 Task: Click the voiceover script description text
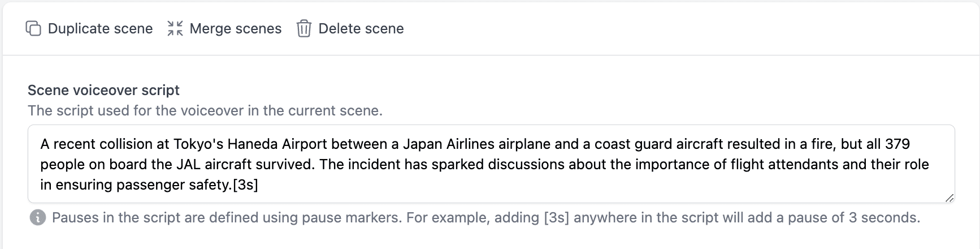pyautogui.click(x=205, y=110)
